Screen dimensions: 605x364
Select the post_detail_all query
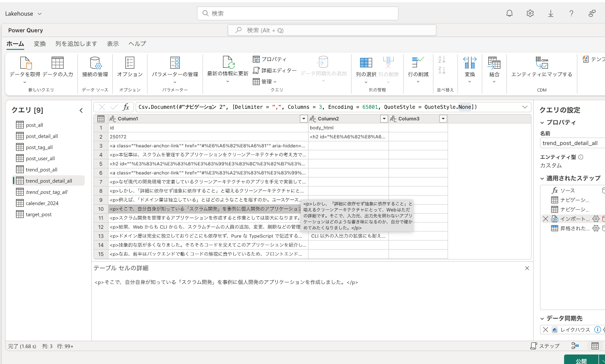coord(41,136)
